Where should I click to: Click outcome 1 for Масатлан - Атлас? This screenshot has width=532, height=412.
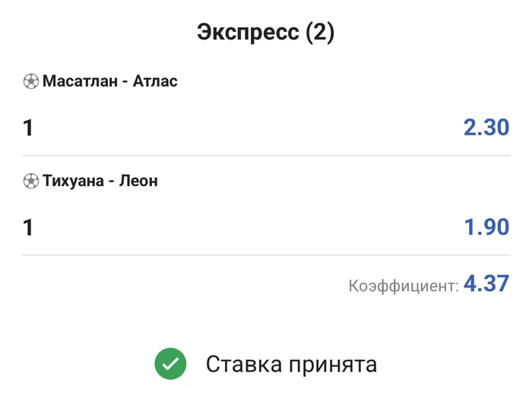click(x=28, y=128)
